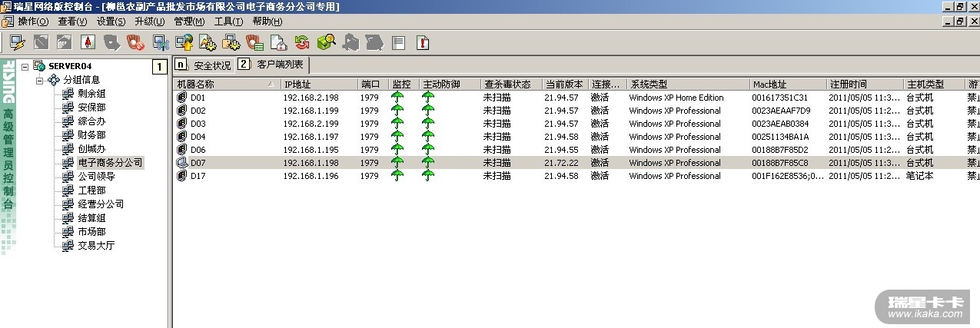This screenshot has width=980, height=328.
Task: Open the 帮助(H) menu
Action: click(267, 22)
